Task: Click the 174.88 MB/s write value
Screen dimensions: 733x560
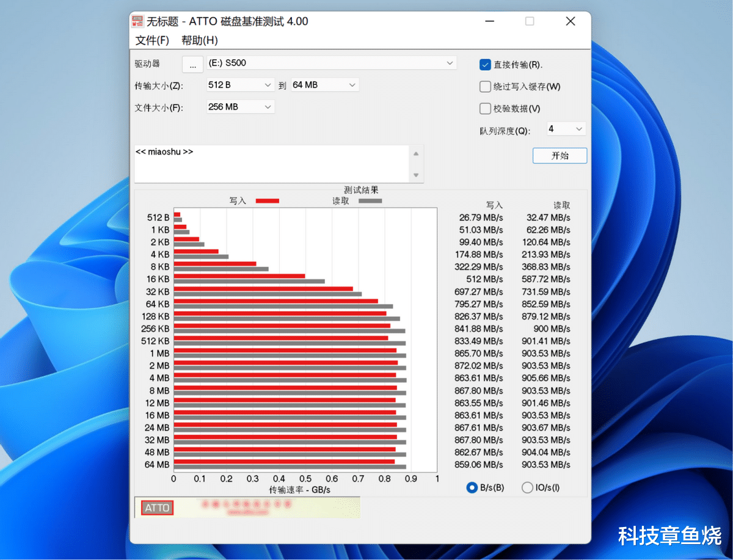Action: click(480, 255)
